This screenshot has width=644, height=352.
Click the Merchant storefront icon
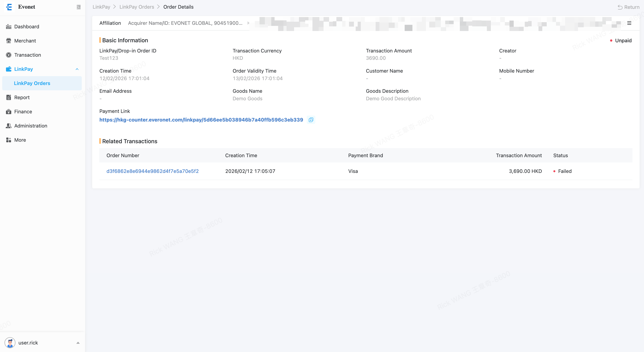pos(8,41)
